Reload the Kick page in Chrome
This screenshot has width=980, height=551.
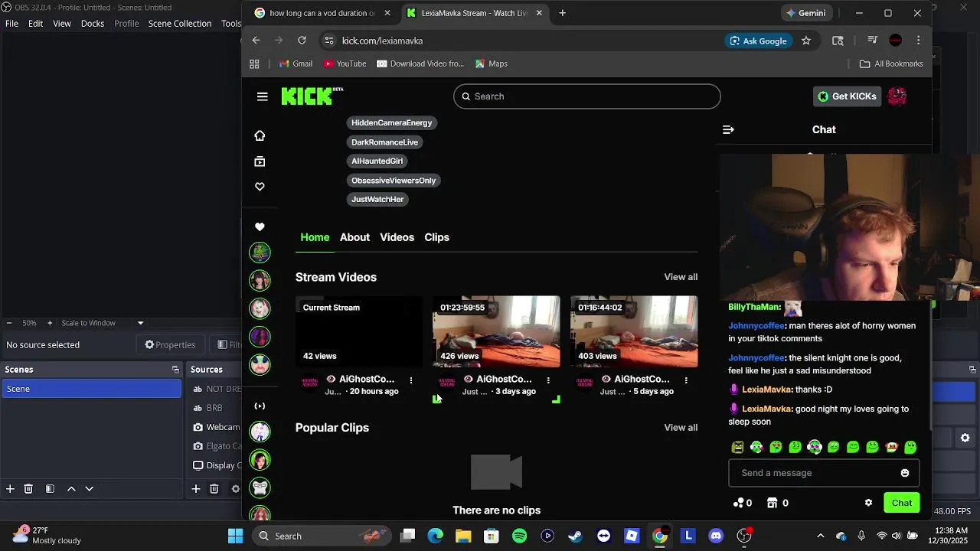[302, 41]
